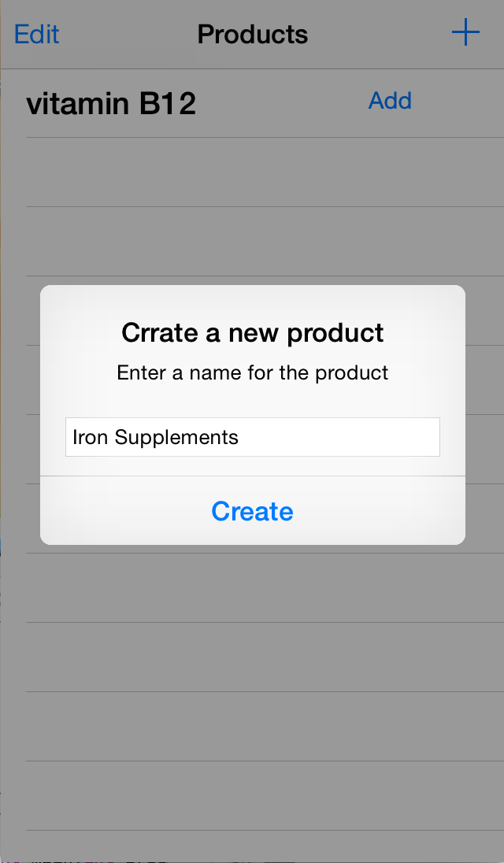This screenshot has height=863, width=504.
Task: Tap the third empty row beneath the dialog
Action: tap(252, 726)
